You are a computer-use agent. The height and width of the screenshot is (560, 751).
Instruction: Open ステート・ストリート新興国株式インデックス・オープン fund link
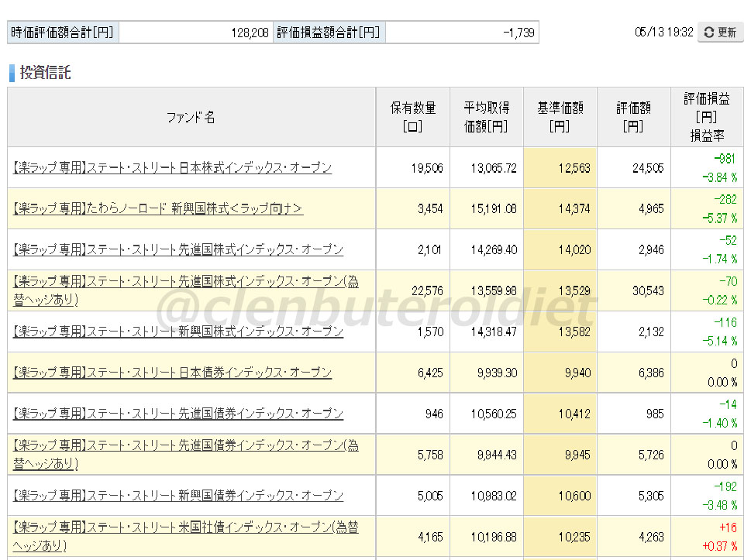pos(178,332)
